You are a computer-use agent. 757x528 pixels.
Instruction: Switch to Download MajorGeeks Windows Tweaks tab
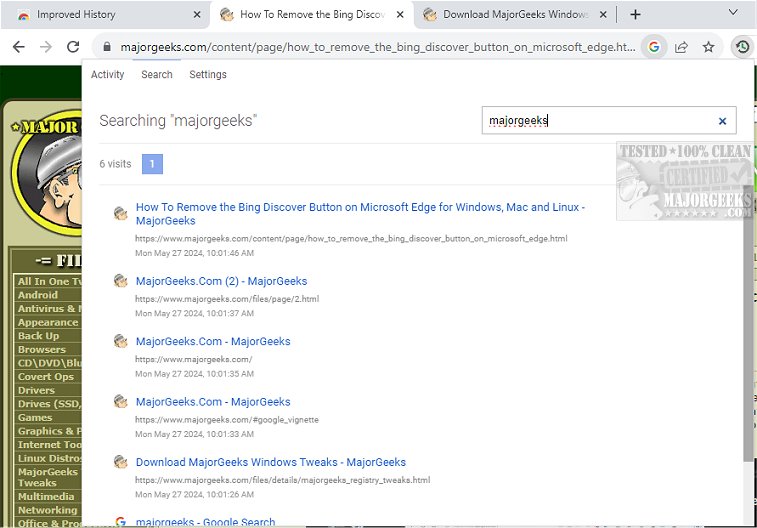point(515,14)
